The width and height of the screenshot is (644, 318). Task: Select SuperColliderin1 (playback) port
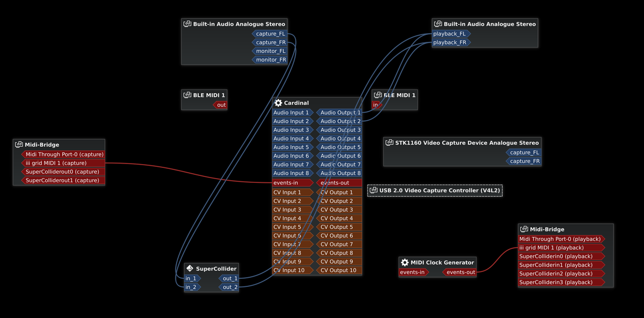(x=561, y=265)
